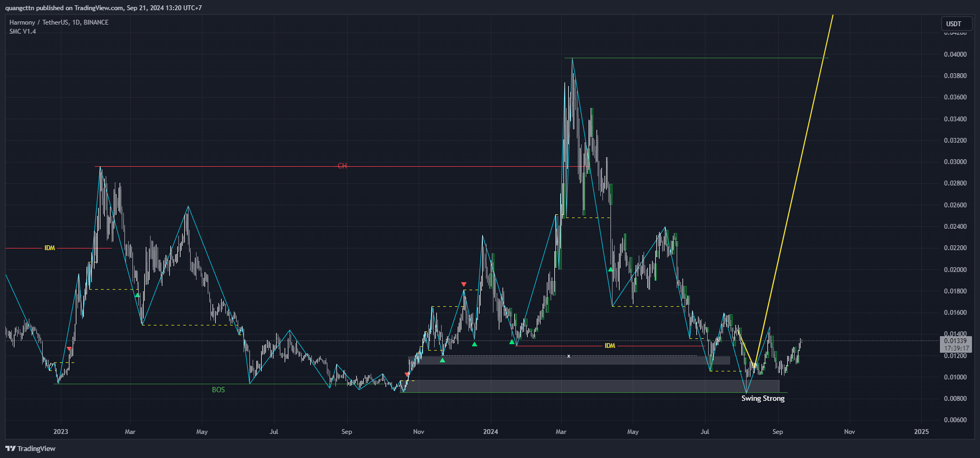Click the IDM label on the gray line
980x458 pixels.
point(610,346)
